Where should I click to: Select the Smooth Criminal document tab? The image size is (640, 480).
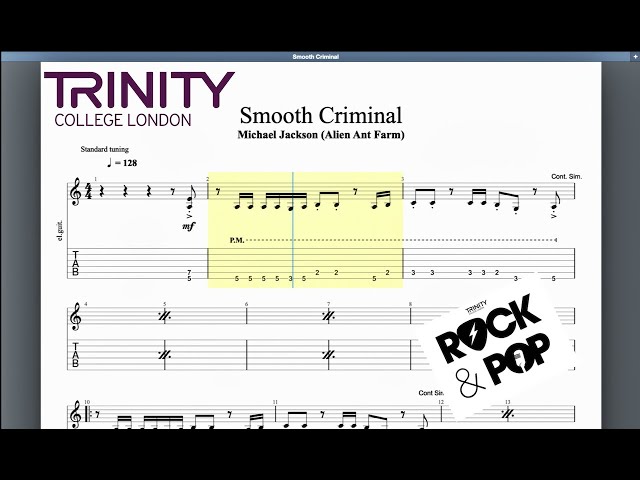(x=316, y=57)
